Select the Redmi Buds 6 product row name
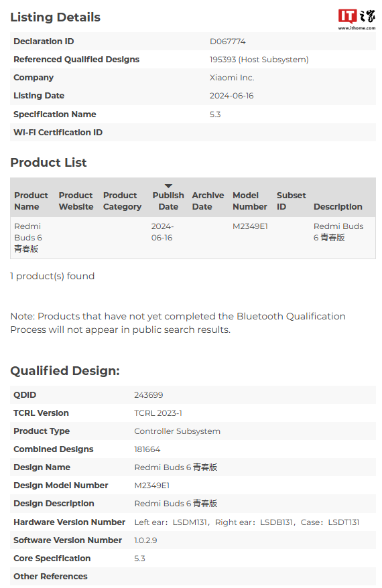Screen dimensions: 382x588 pos(28,237)
